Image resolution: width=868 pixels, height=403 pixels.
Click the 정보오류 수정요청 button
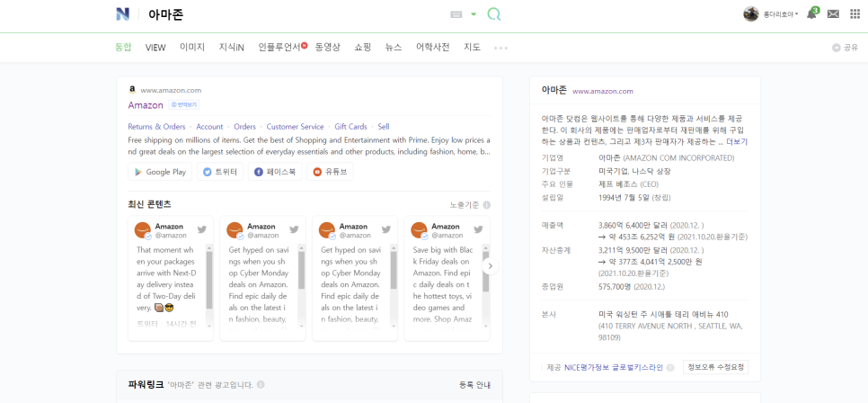coord(716,367)
